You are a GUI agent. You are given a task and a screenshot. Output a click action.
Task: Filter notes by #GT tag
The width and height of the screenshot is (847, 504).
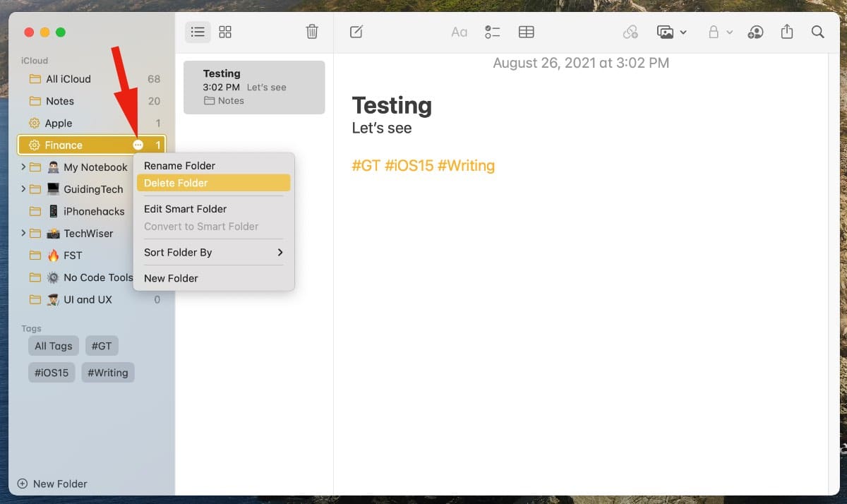coord(101,346)
